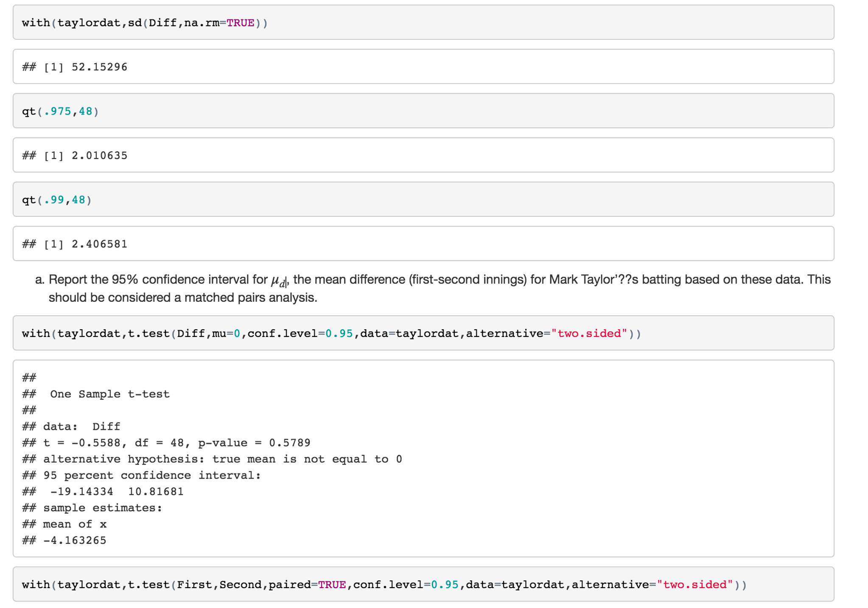Click the 'One Sample t-test' heading

point(109,394)
